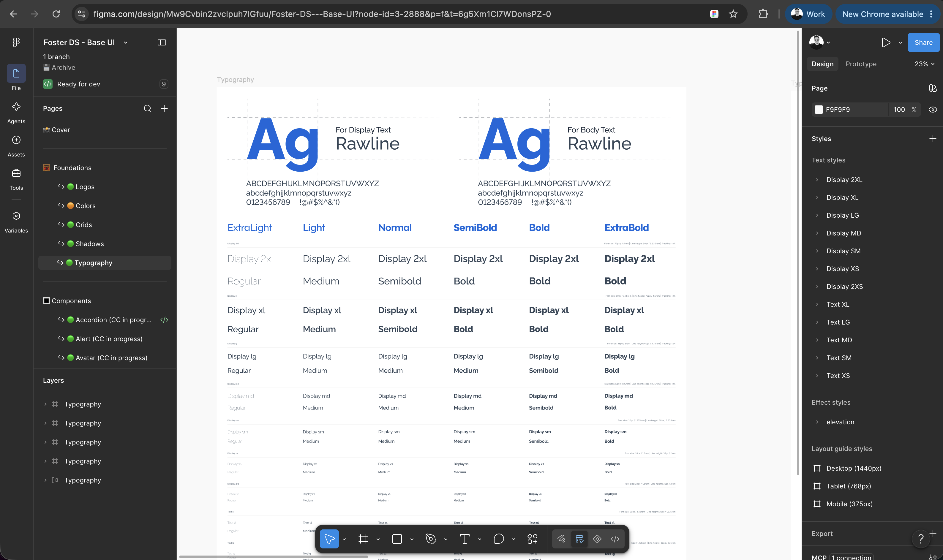The width and height of the screenshot is (943, 560).
Task: Click the Share button
Action: coord(923,43)
